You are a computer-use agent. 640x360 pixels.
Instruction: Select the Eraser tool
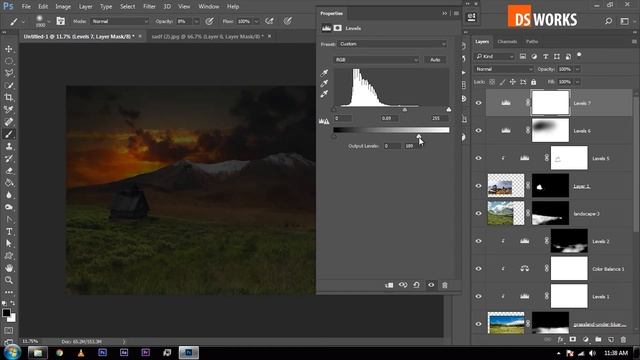pos(9,171)
